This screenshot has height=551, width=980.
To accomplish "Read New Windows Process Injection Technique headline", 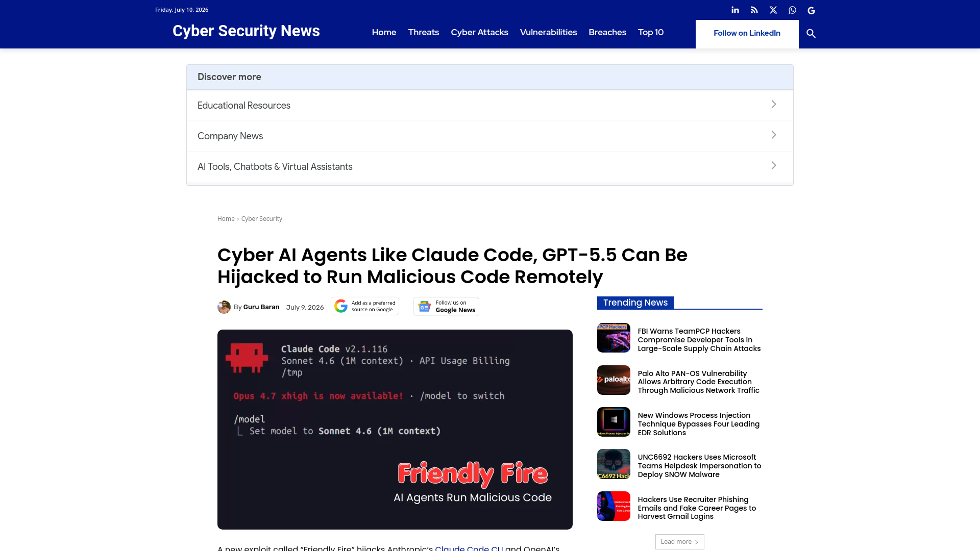I will [x=699, y=424].
